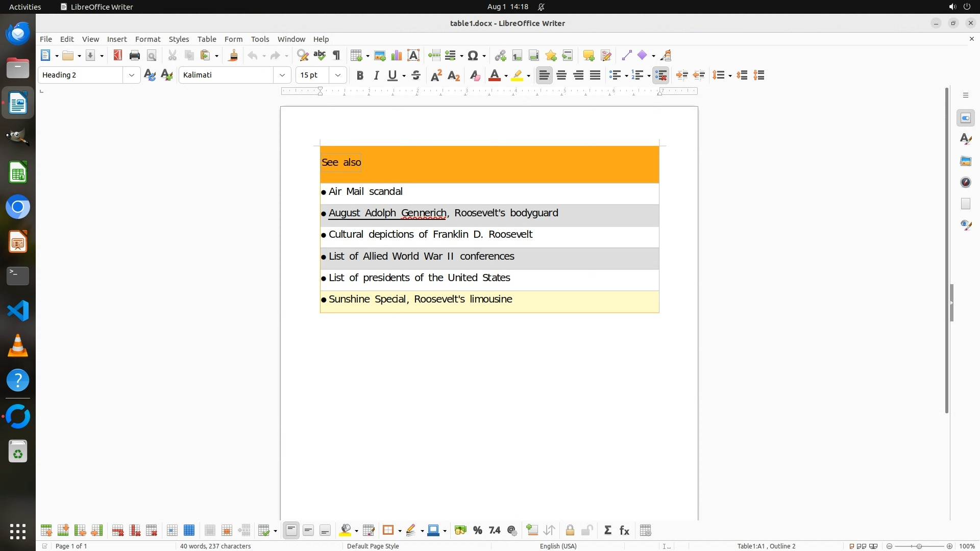This screenshot has height=551, width=980.
Task: Toggle formatting marks pilcrow icon
Action: 336,56
